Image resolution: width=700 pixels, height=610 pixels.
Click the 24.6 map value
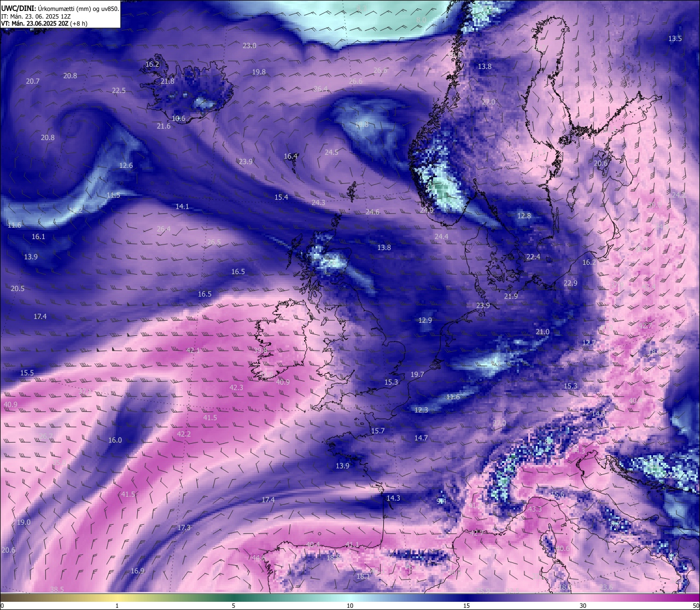click(372, 212)
